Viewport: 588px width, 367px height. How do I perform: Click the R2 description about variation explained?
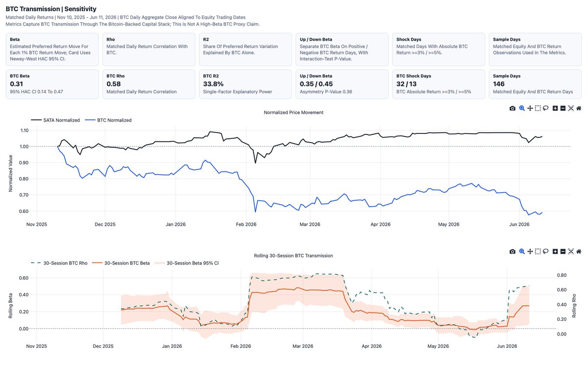tap(245, 50)
